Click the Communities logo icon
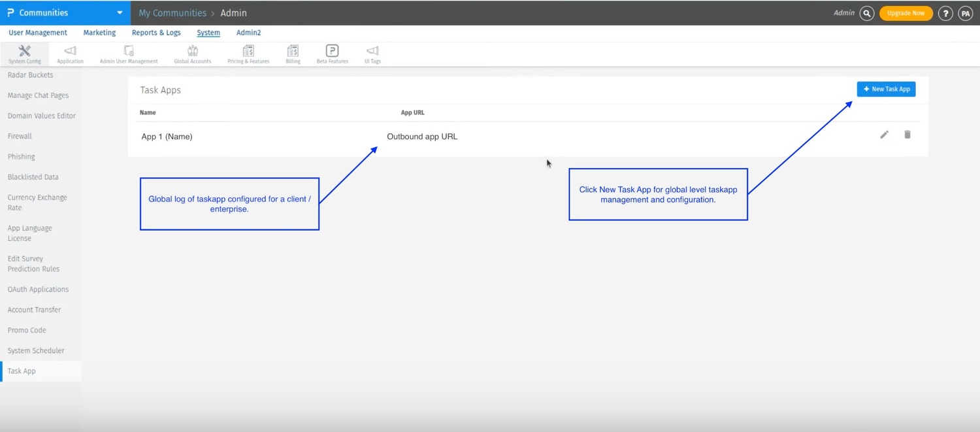980x432 pixels. (x=10, y=12)
